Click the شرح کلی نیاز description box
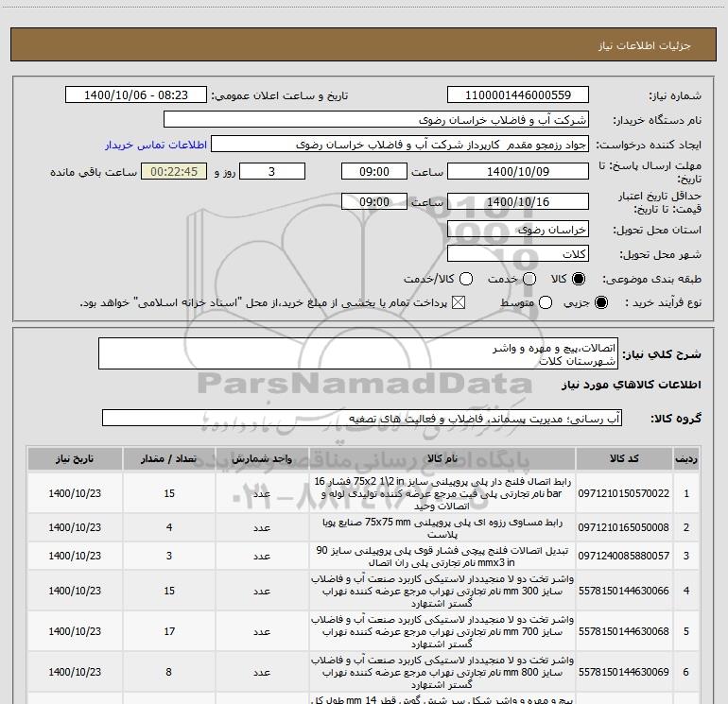728x704 pixels. point(358,353)
